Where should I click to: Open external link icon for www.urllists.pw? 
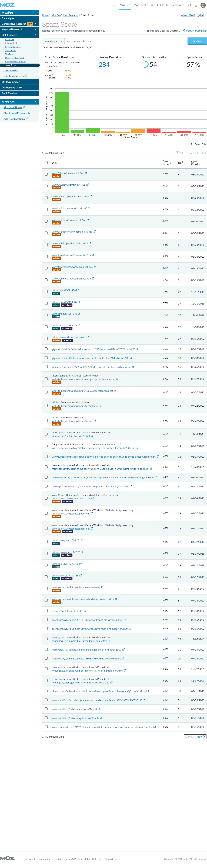[89, 208]
